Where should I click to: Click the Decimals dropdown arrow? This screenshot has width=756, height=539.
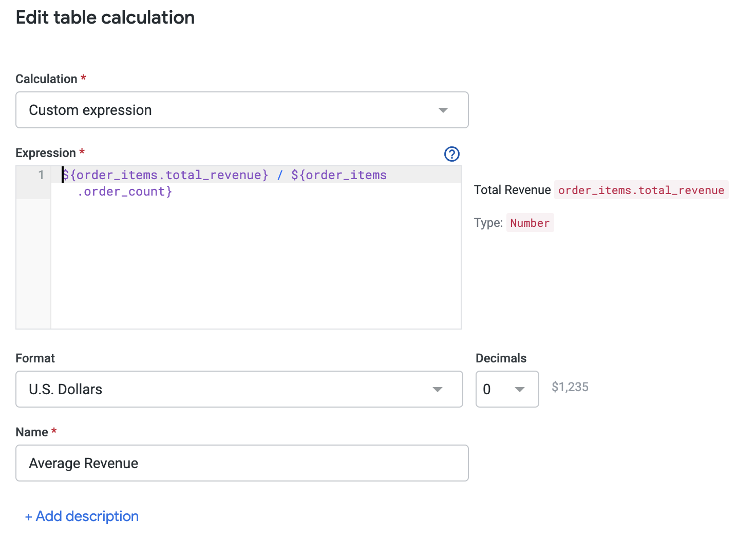(x=520, y=389)
